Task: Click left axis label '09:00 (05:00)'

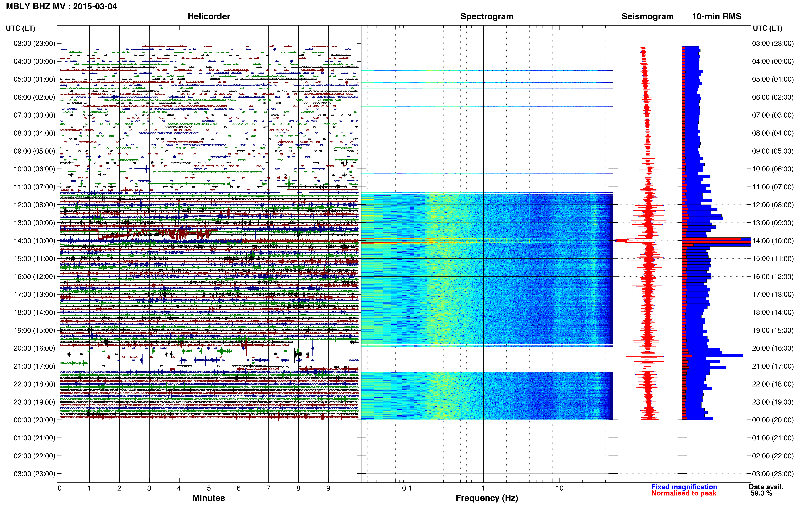Action: tap(34, 151)
